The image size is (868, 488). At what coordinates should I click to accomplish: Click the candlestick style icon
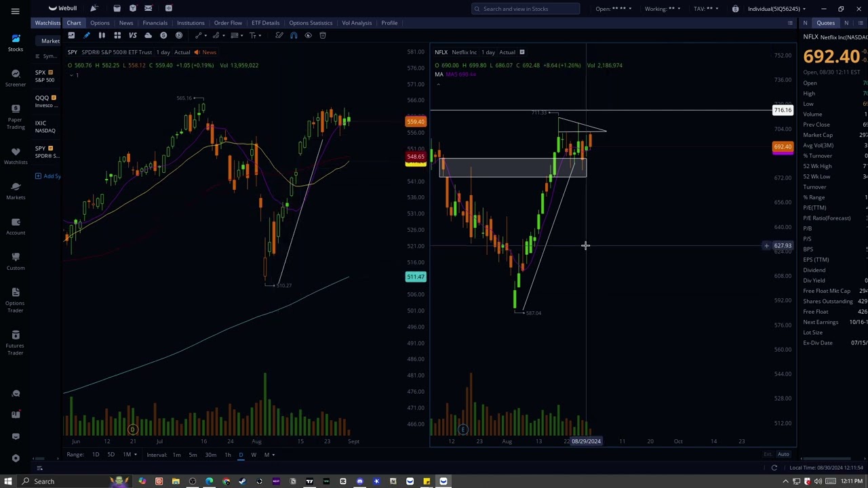(x=102, y=35)
